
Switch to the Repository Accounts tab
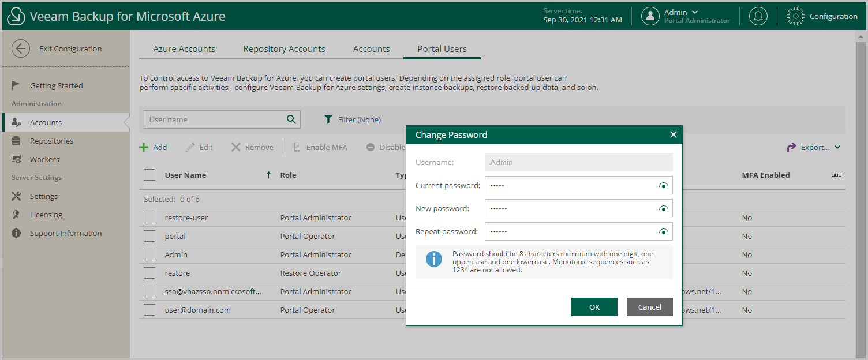coord(284,49)
